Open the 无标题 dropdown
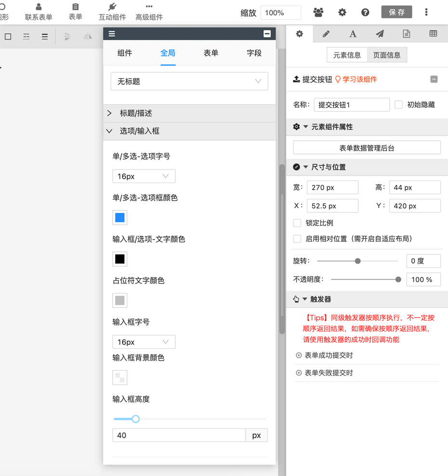 pos(189,81)
